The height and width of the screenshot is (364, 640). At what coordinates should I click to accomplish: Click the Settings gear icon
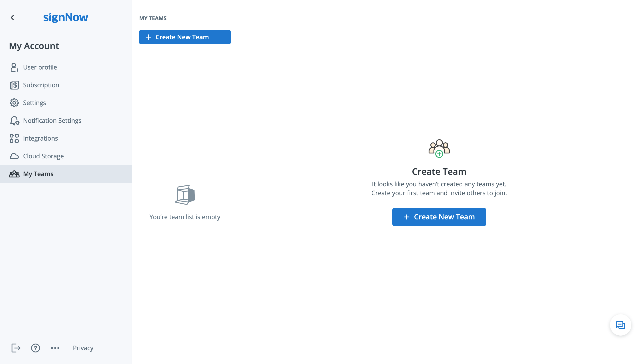click(x=14, y=103)
